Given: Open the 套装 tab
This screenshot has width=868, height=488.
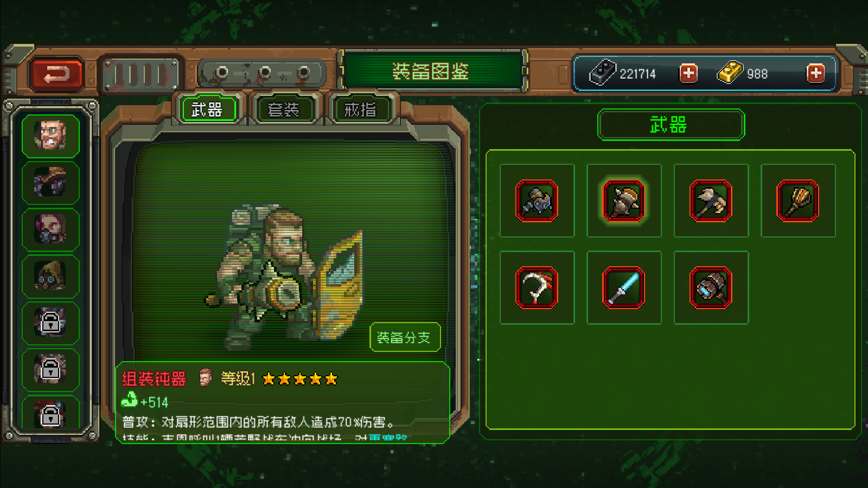Looking at the screenshot, I should pyautogui.click(x=284, y=110).
